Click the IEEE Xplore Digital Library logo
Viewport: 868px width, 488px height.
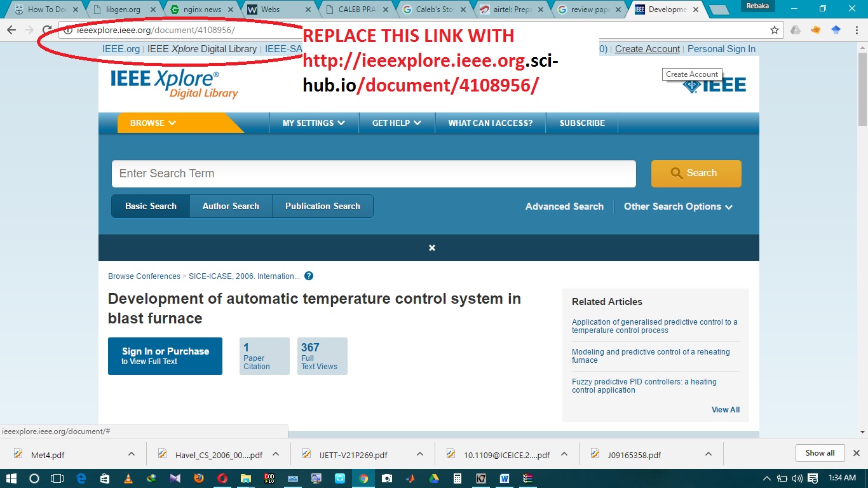(x=174, y=84)
